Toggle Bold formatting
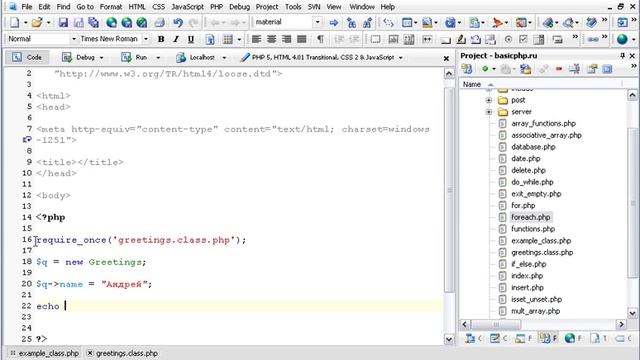This screenshot has width=640, height=360. 161,39
